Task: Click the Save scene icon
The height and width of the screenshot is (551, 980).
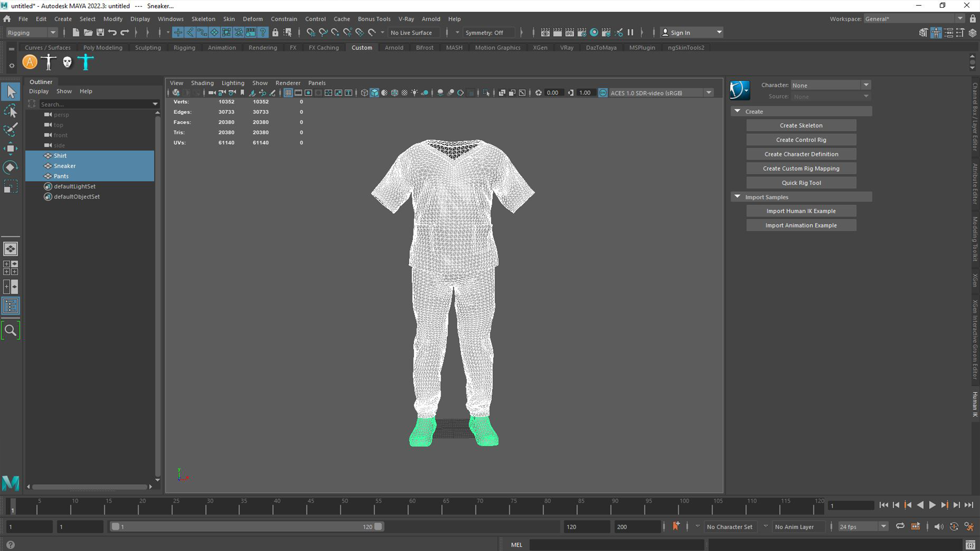Action: point(100,32)
